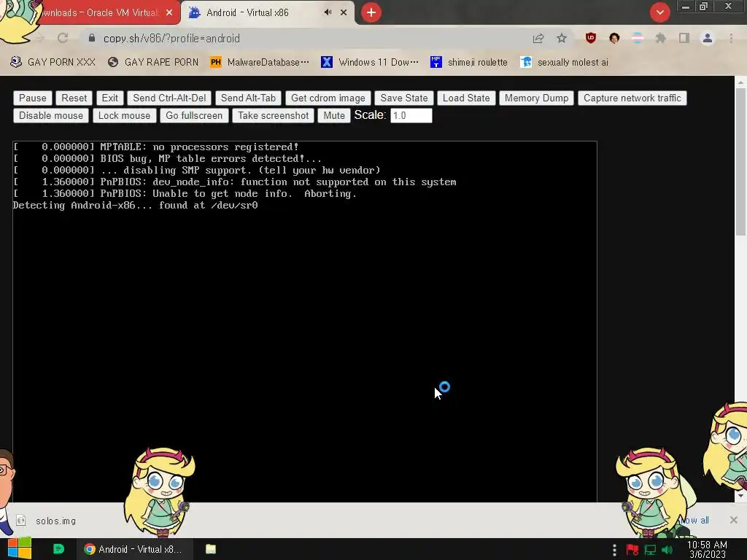This screenshot has width=747, height=560.
Task: Switch to the Oracle VM VirtualBox downloads tab
Action: tap(100, 13)
